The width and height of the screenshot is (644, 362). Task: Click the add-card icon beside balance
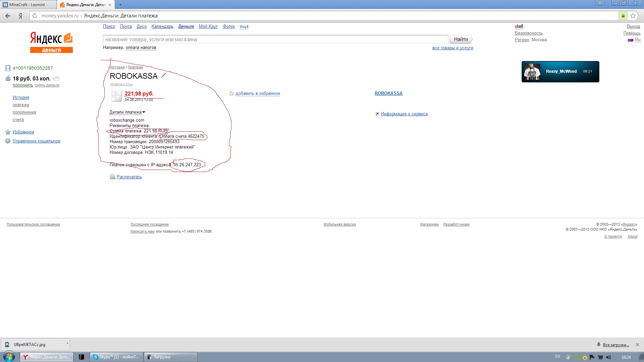click(56, 78)
